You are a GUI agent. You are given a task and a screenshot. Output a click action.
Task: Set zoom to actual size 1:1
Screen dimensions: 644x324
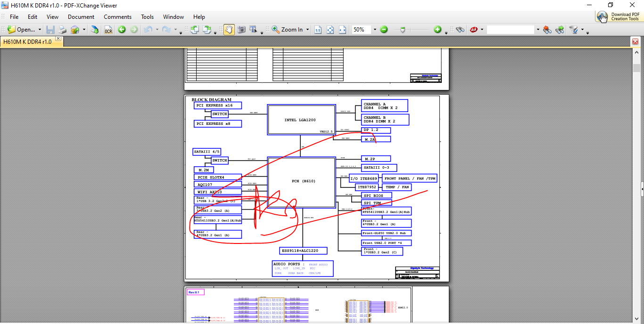click(318, 30)
